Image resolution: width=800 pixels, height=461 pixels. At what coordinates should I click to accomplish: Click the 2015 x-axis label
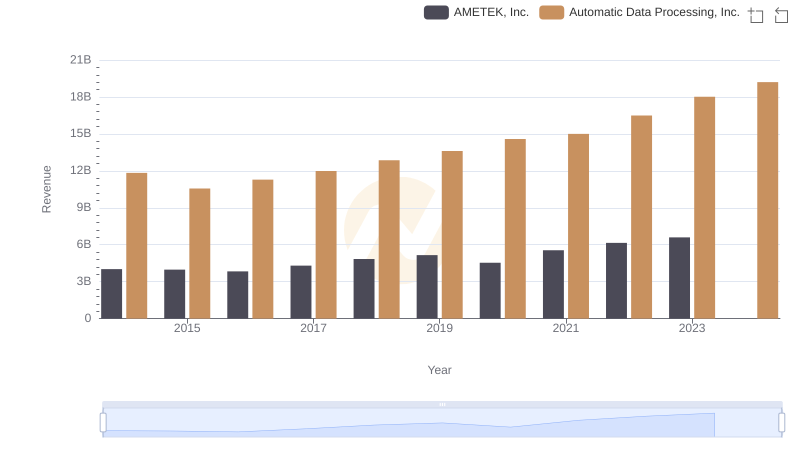click(x=187, y=328)
